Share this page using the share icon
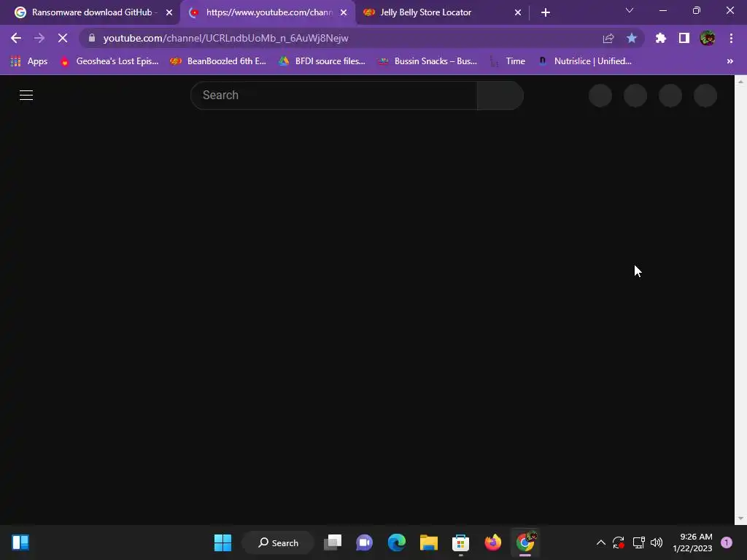The width and height of the screenshot is (747, 560). tap(608, 38)
